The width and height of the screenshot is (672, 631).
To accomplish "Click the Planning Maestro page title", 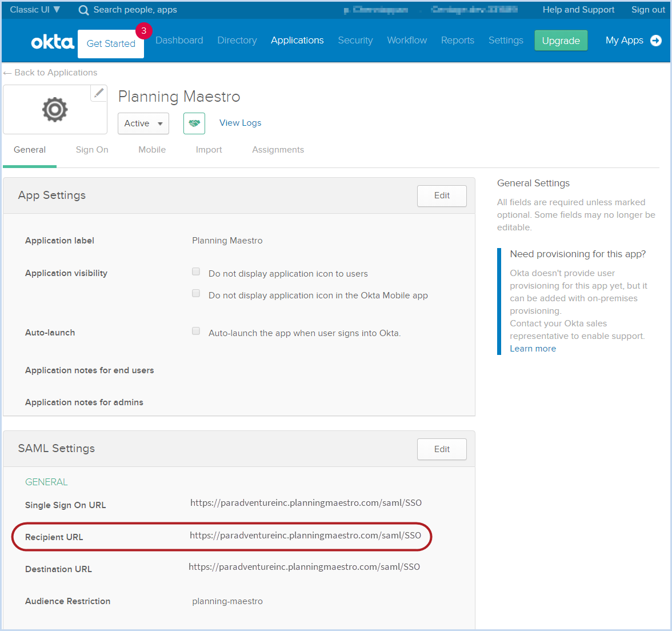I will (x=179, y=97).
